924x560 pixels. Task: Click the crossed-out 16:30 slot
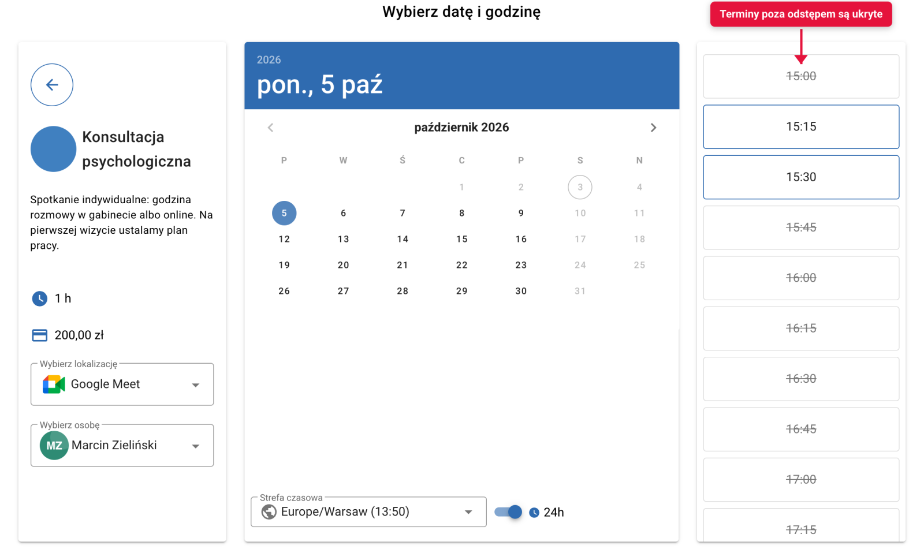click(801, 379)
